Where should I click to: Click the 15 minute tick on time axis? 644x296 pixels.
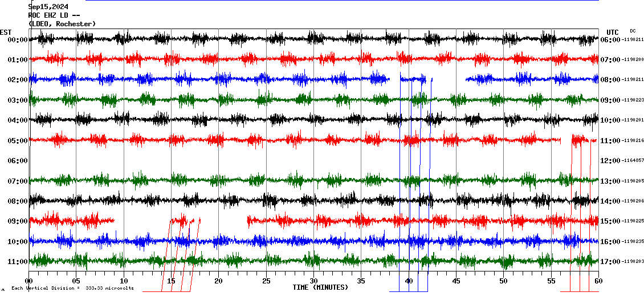click(171, 281)
